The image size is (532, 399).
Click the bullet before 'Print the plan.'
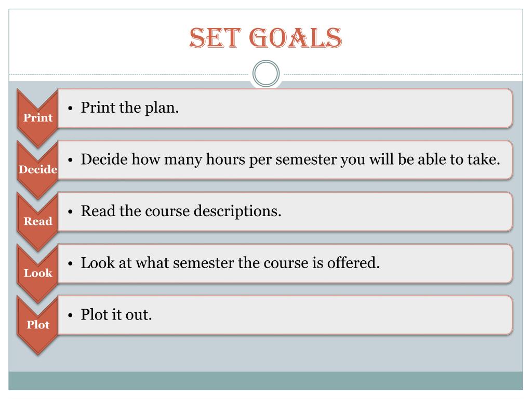click(x=70, y=109)
